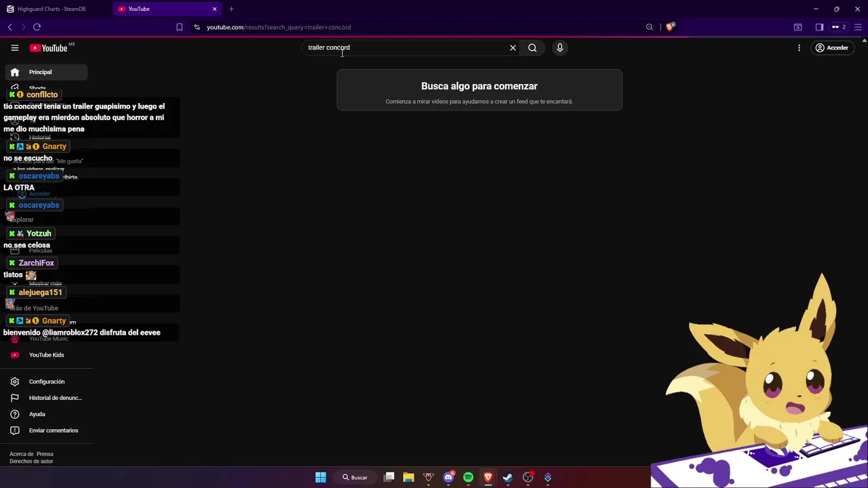This screenshot has width=868, height=488.
Task: Open the Prensa footer link
Action: click(45, 454)
